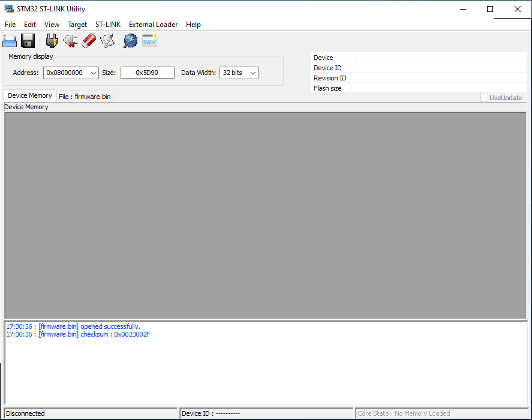532x420 pixels.
Task: Minimize the ST-LINK Utility window
Action: click(463, 9)
